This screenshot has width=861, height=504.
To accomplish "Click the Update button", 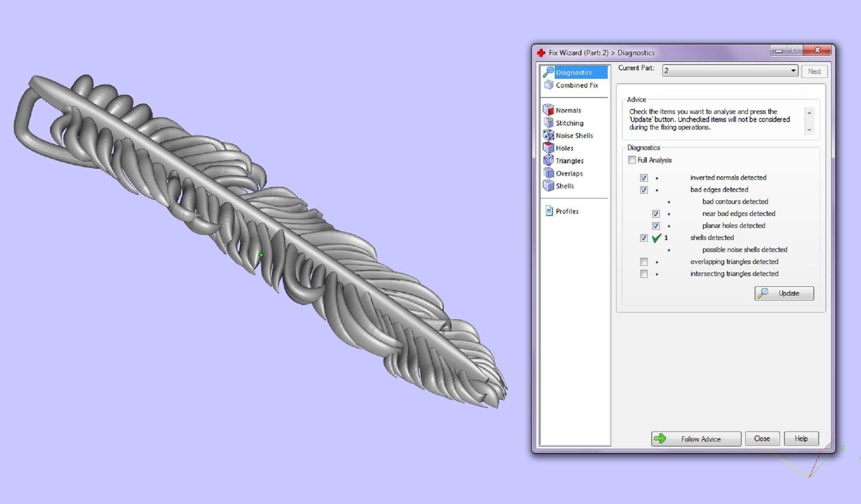I will pyautogui.click(x=784, y=293).
